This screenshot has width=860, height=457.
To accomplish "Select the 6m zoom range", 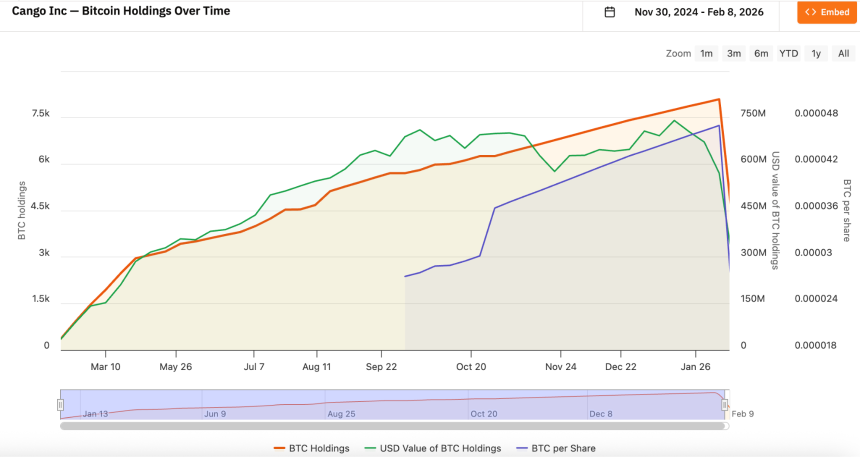I will pos(761,53).
